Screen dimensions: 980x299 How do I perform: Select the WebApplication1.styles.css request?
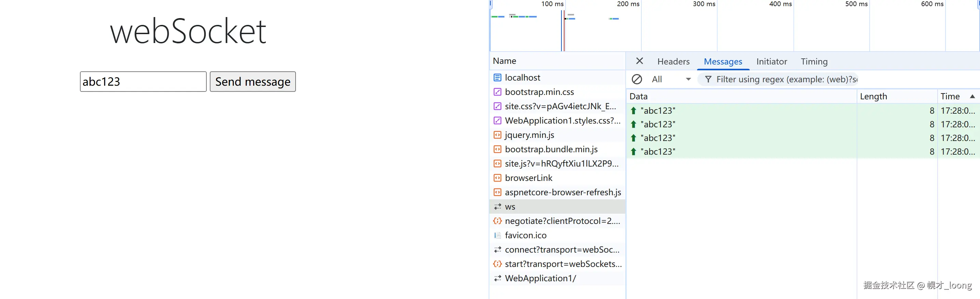(557, 120)
